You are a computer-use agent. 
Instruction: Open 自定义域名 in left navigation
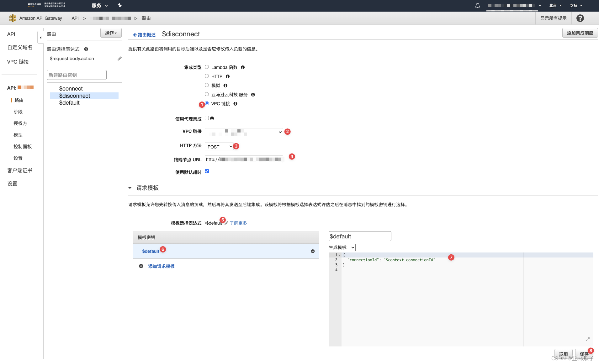point(20,47)
